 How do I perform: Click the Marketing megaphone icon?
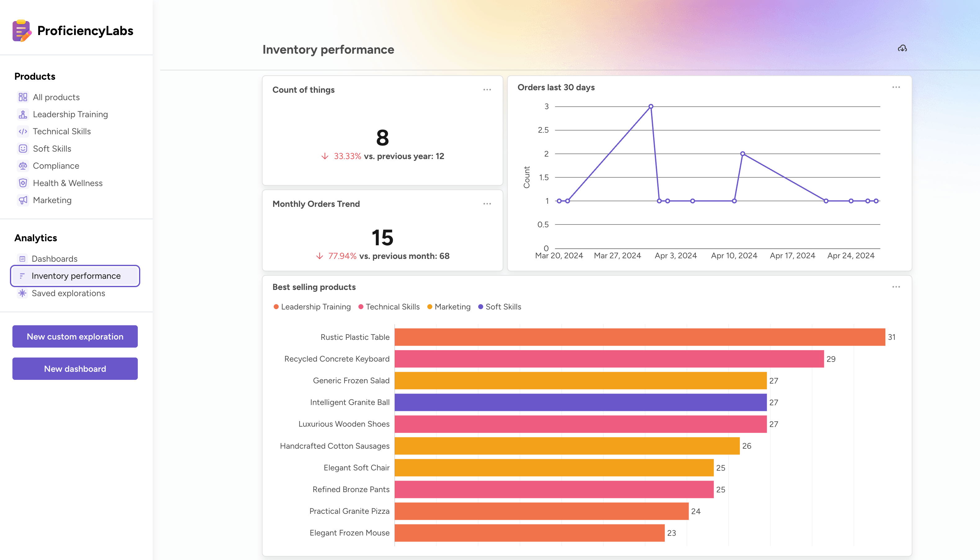point(23,200)
